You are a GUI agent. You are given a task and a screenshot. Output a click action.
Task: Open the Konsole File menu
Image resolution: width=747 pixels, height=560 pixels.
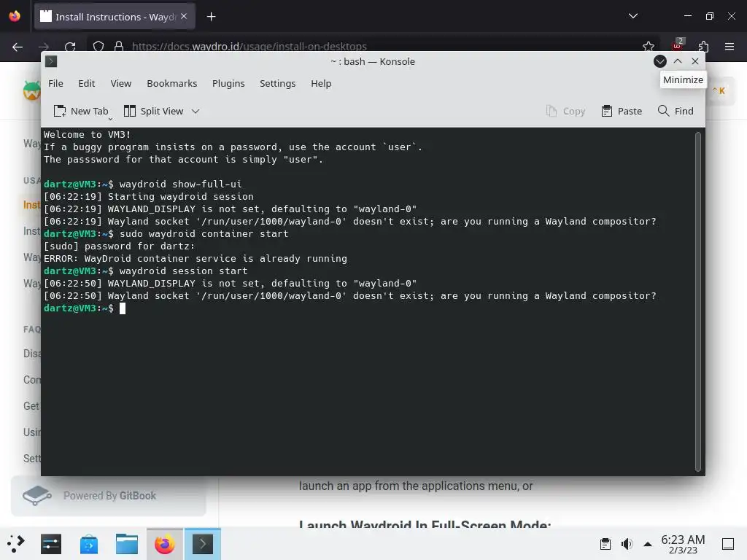click(x=55, y=83)
